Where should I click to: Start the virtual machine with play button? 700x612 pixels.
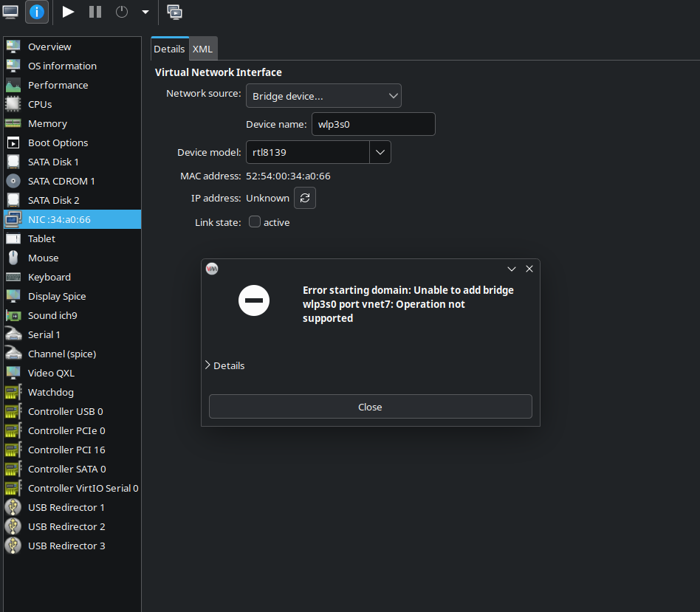click(68, 12)
